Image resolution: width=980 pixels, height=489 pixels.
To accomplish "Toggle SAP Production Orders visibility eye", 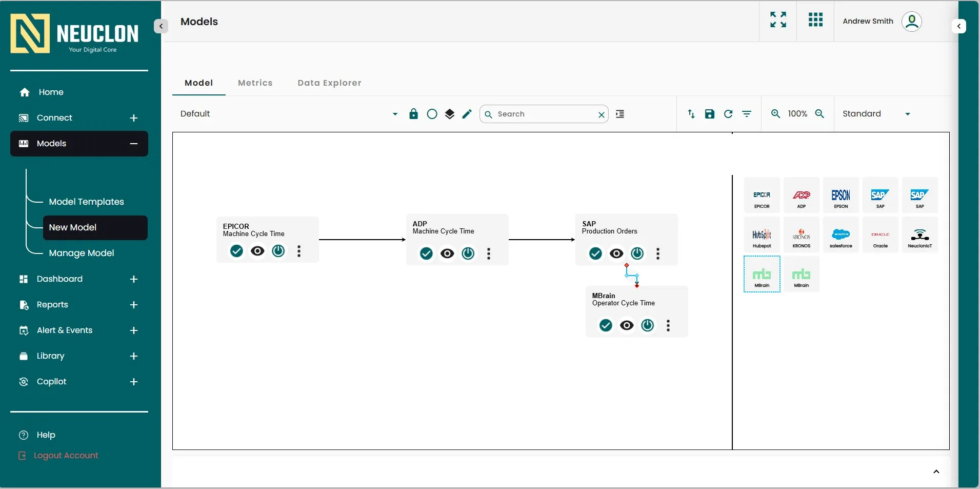I will [616, 253].
